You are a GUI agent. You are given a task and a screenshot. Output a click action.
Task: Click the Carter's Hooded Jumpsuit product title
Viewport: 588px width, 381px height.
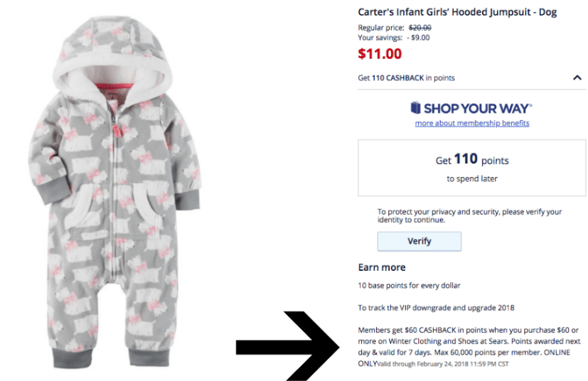click(457, 12)
